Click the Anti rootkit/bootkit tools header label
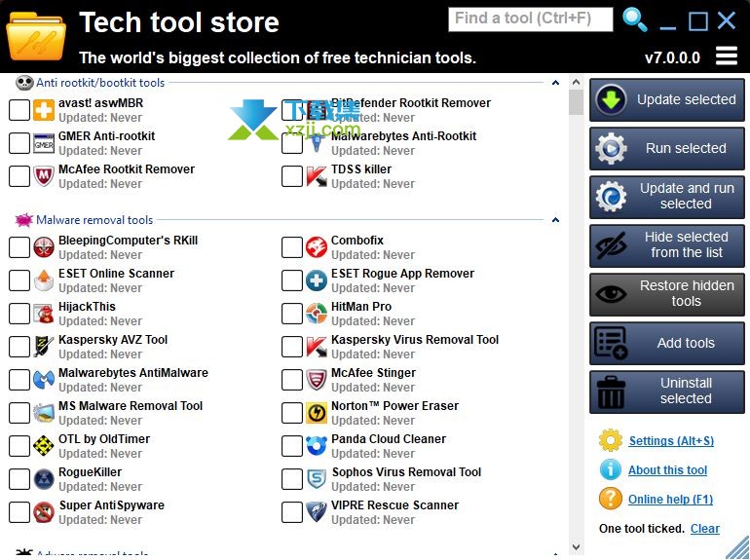The width and height of the screenshot is (750, 560). tap(100, 83)
